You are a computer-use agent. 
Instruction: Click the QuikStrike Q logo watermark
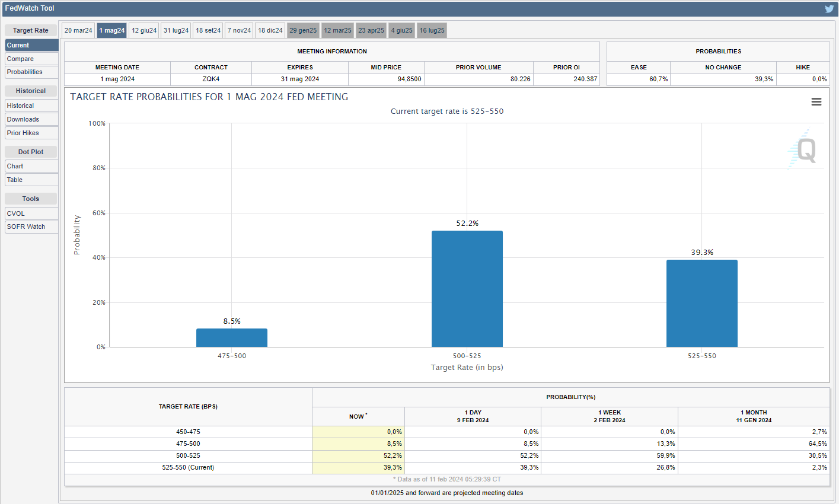804,149
